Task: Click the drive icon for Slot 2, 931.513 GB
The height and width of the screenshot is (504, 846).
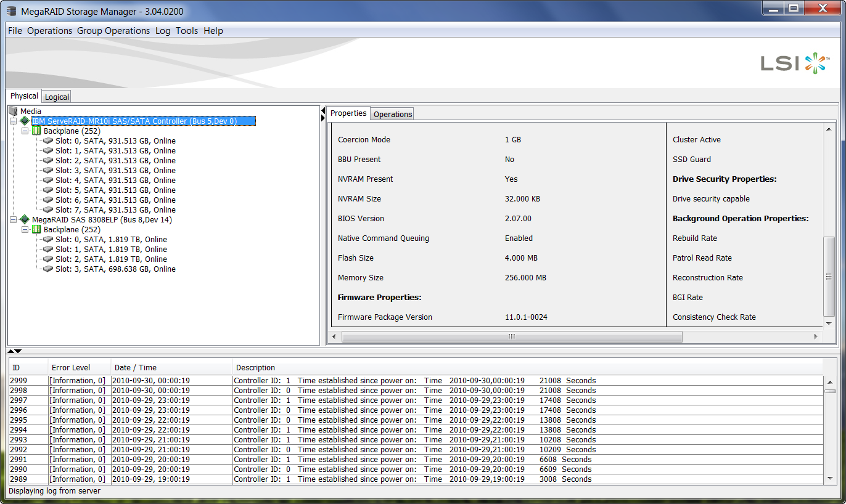Action: [x=48, y=160]
